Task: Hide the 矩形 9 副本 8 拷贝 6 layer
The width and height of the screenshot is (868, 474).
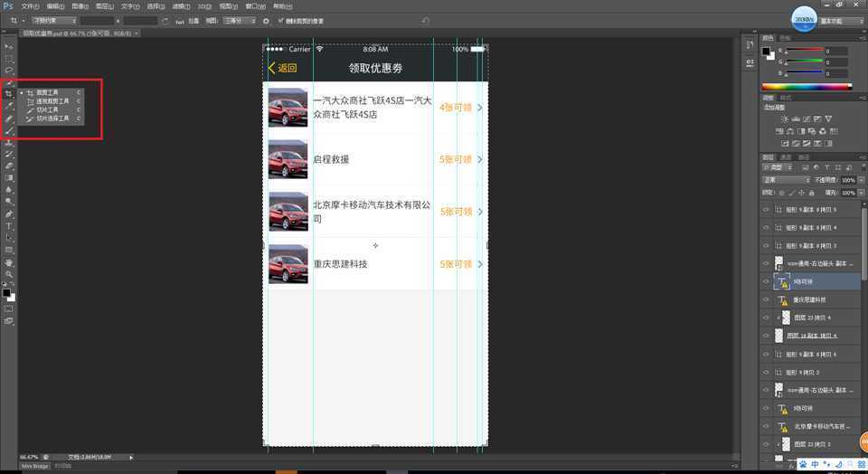Action: (766, 354)
